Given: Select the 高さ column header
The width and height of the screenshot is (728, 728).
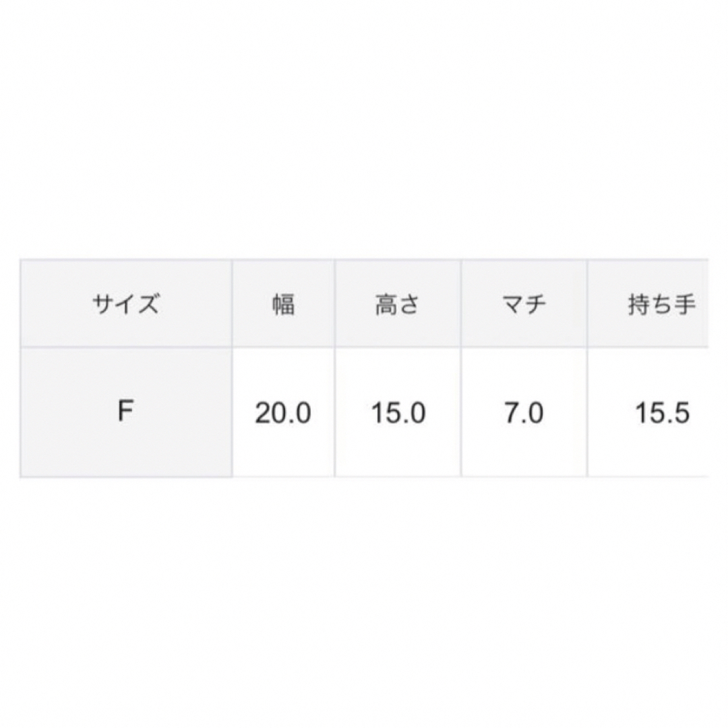Looking at the screenshot, I should [x=398, y=303].
